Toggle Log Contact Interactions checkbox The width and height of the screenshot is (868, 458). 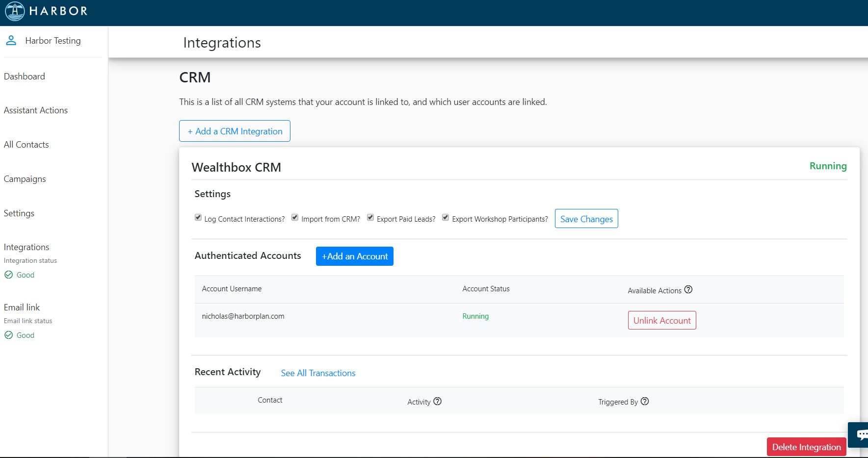pyautogui.click(x=198, y=218)
